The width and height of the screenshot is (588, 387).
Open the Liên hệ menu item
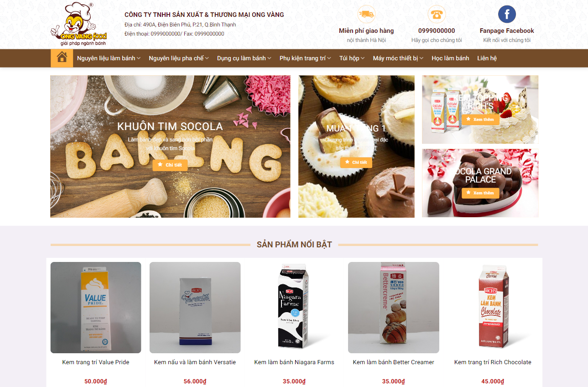[x=487, y=58]
